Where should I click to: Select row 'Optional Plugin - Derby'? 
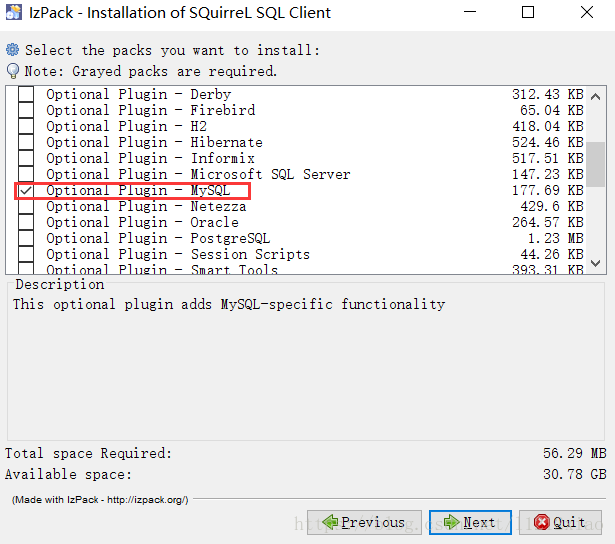296,94
